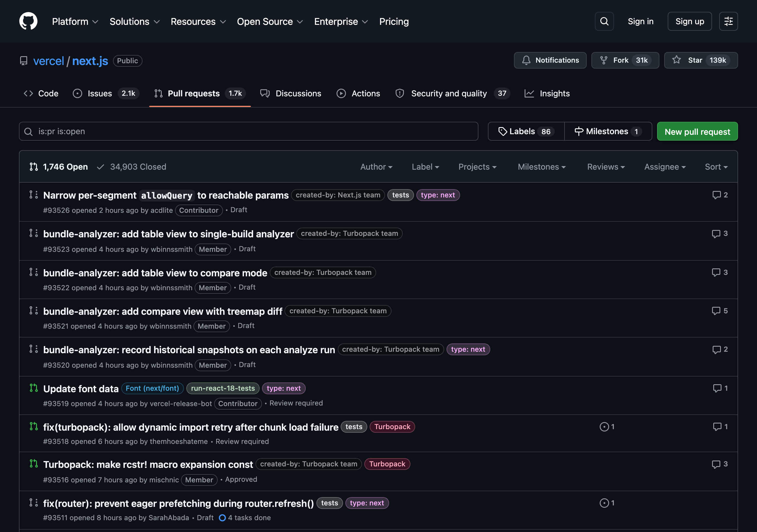This screenshot has width=757, height=532.
Task: Go to the Pricing page
Action: point(394,21)
